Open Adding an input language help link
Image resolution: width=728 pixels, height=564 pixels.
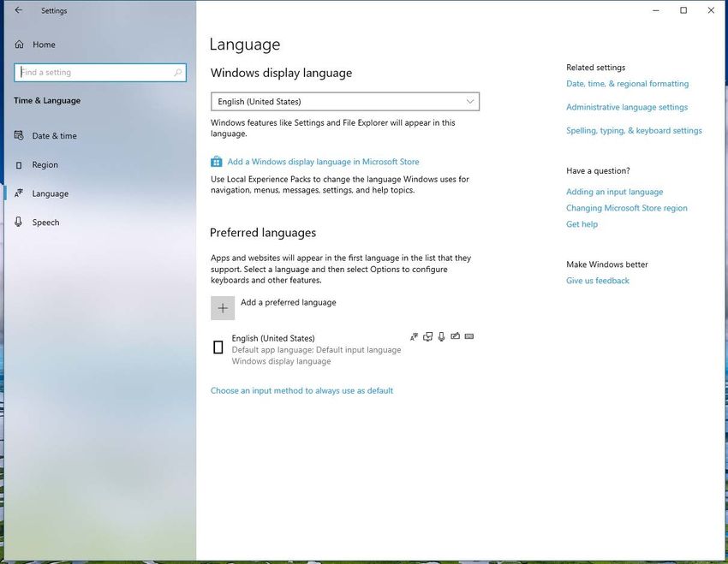(x=614, y=192)
